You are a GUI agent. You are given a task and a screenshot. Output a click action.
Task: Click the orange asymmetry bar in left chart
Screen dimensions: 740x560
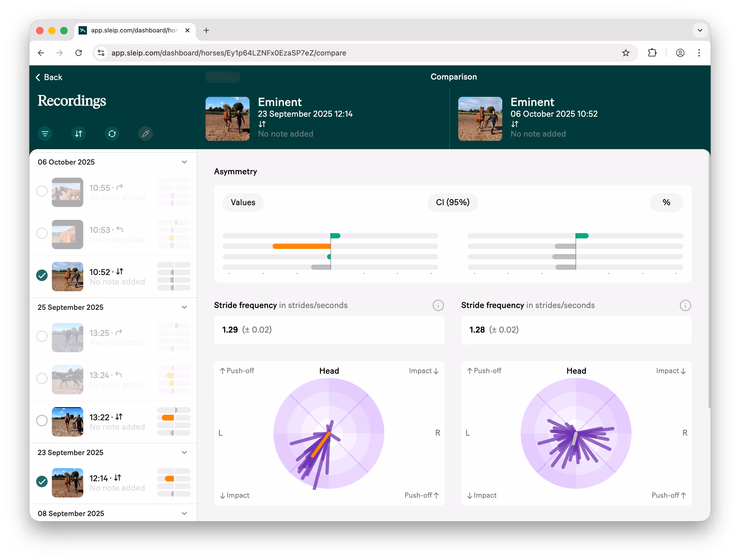[301, 247]
